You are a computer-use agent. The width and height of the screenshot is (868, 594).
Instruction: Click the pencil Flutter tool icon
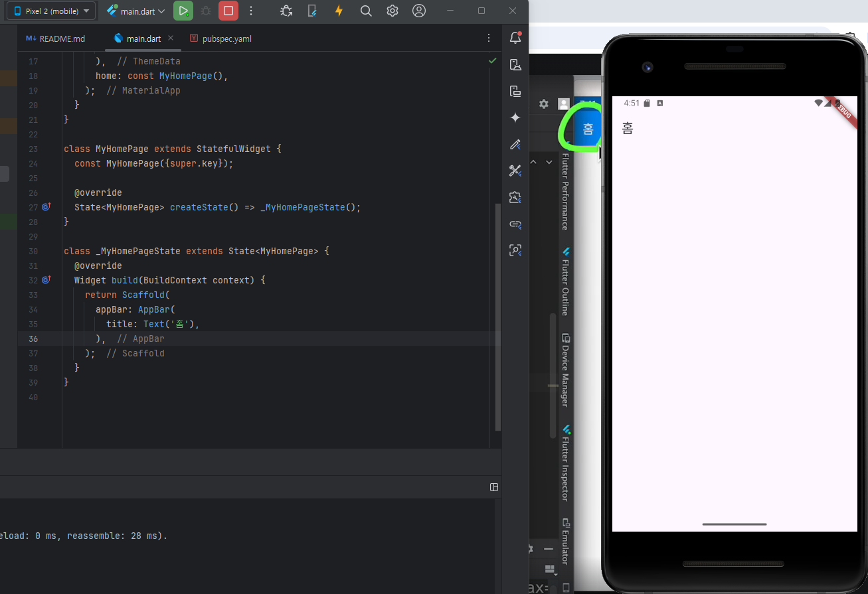pyautogui.click(x=515, y=144)
